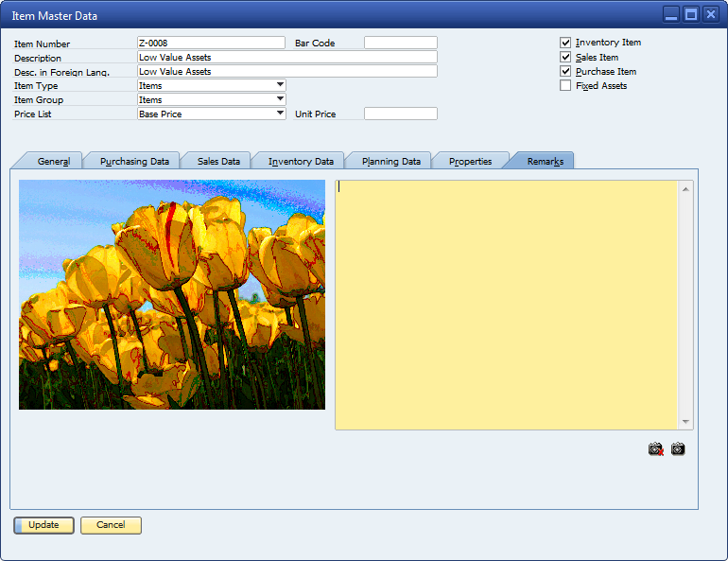
Task: Minimize the Item Master Data window
Action: tap(671, 15)
